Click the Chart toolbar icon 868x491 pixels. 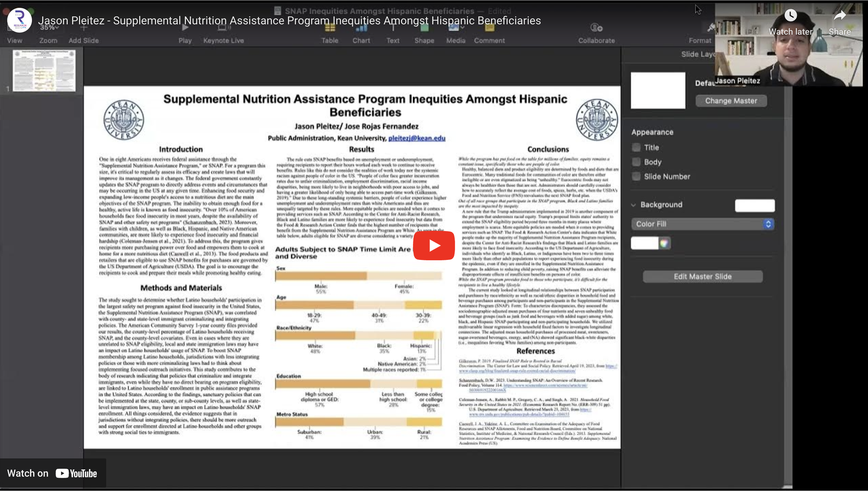click(x=361, y=28)
